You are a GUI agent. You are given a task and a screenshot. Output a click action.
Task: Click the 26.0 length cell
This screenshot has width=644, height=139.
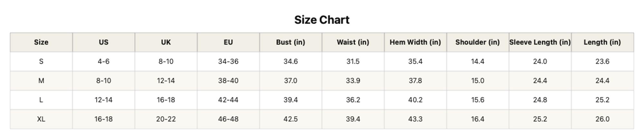pos(602,119)
